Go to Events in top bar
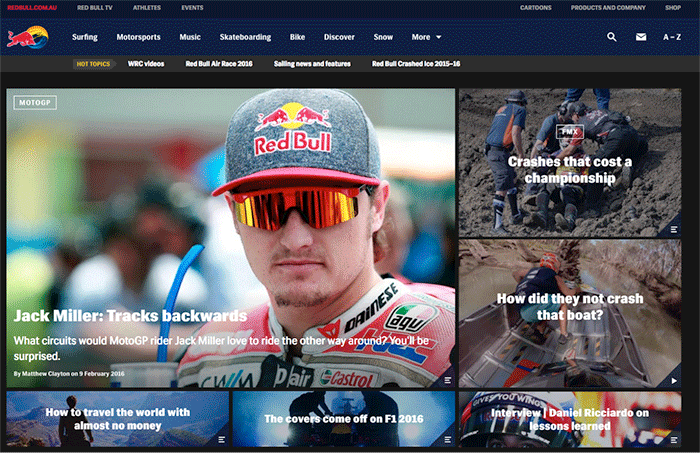Screen dimensions: 700x453 [x=192, y=8]
